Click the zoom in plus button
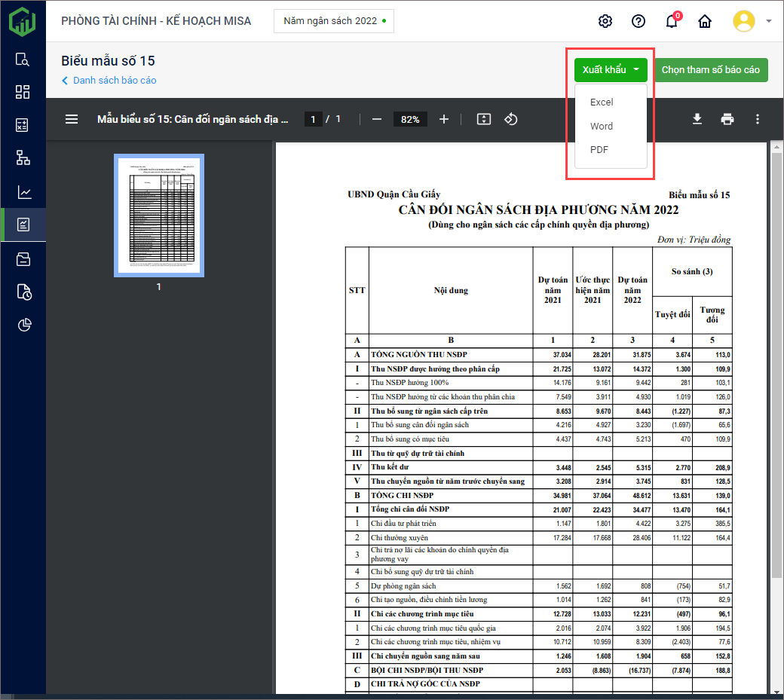Viewport: 784px width, 700px height. point(444,119)
